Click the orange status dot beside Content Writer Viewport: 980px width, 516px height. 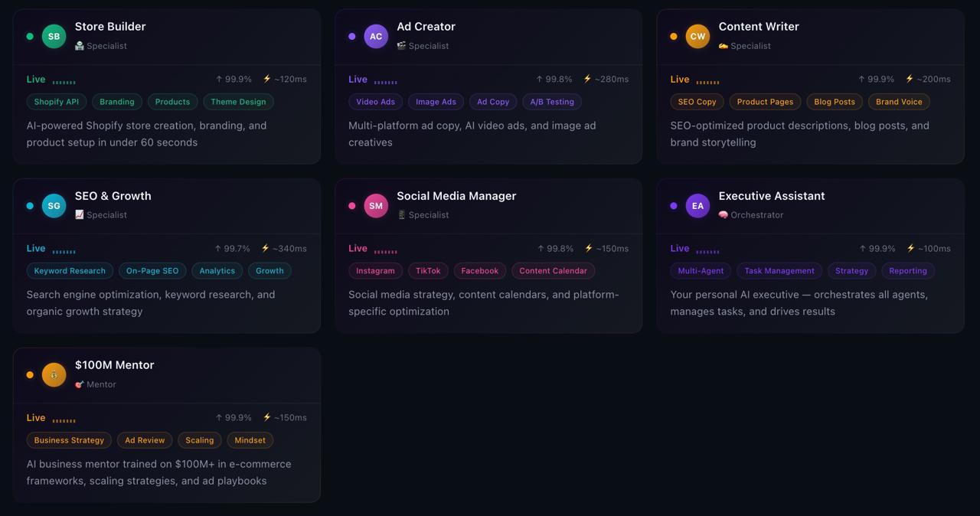pyautogui.click(x=674, y=36)
